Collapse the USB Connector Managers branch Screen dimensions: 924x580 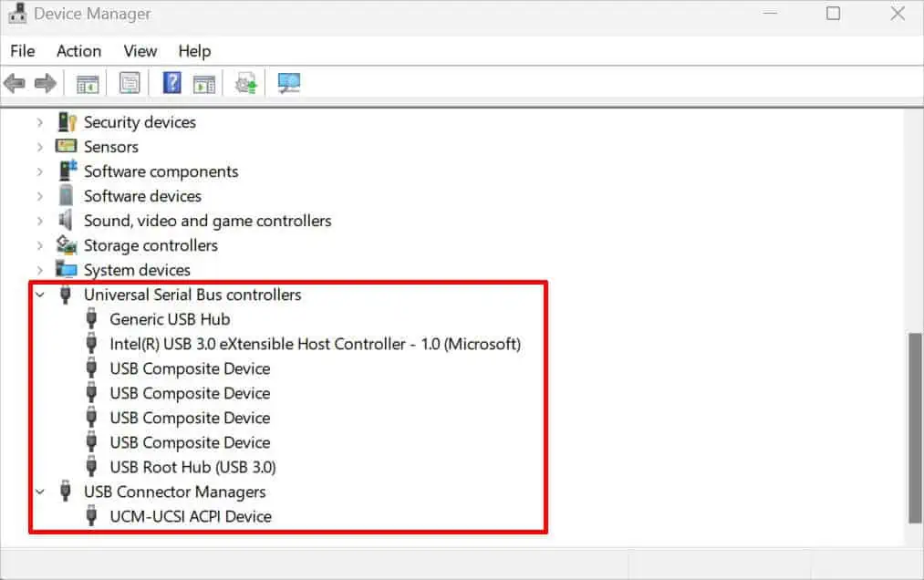pyautogui.click(x=39, y=492)
